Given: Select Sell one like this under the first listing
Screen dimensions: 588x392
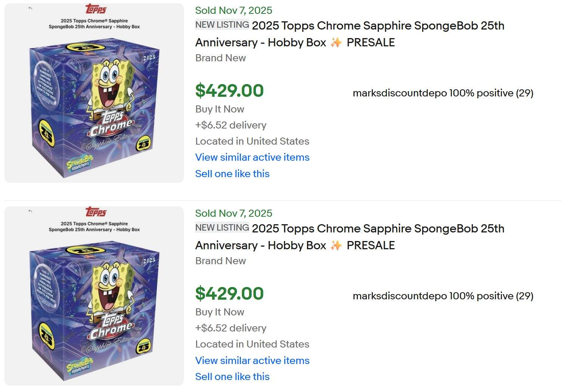Looking at the screenshot, I should pyautogui.click(x=232, y=173).
